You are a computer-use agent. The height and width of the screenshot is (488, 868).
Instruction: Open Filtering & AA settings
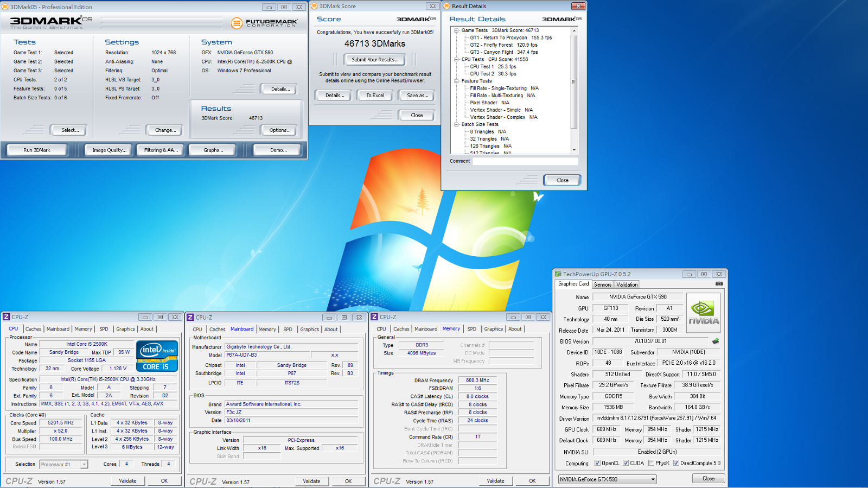coord(161,150)
